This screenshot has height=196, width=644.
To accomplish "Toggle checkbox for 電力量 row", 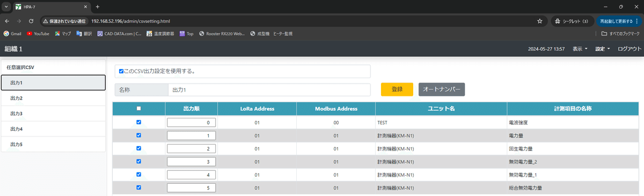I will [139, 135].
